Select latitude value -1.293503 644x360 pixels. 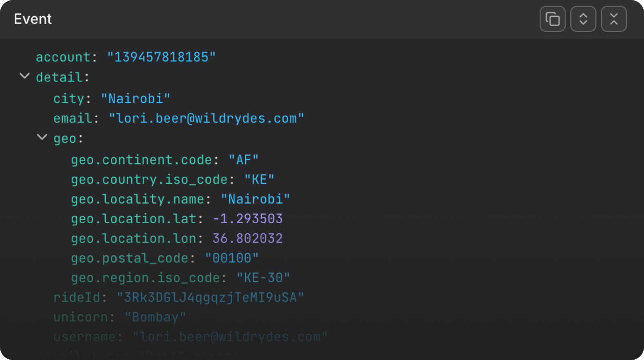247,219
